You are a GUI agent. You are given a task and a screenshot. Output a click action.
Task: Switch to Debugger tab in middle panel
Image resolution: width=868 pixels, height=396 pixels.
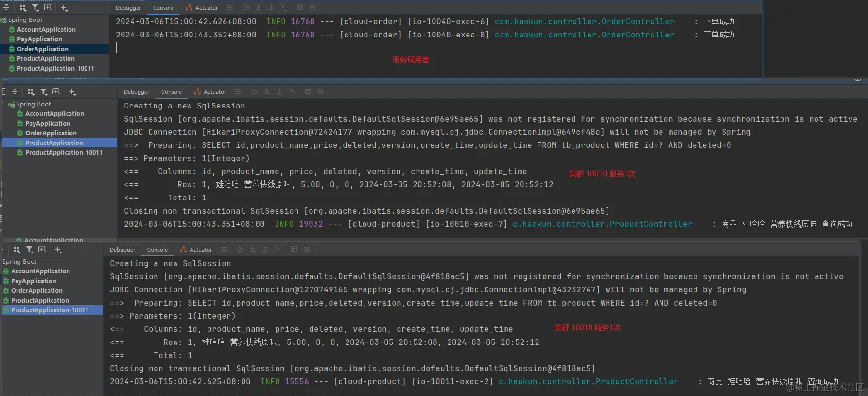(137, 92)
